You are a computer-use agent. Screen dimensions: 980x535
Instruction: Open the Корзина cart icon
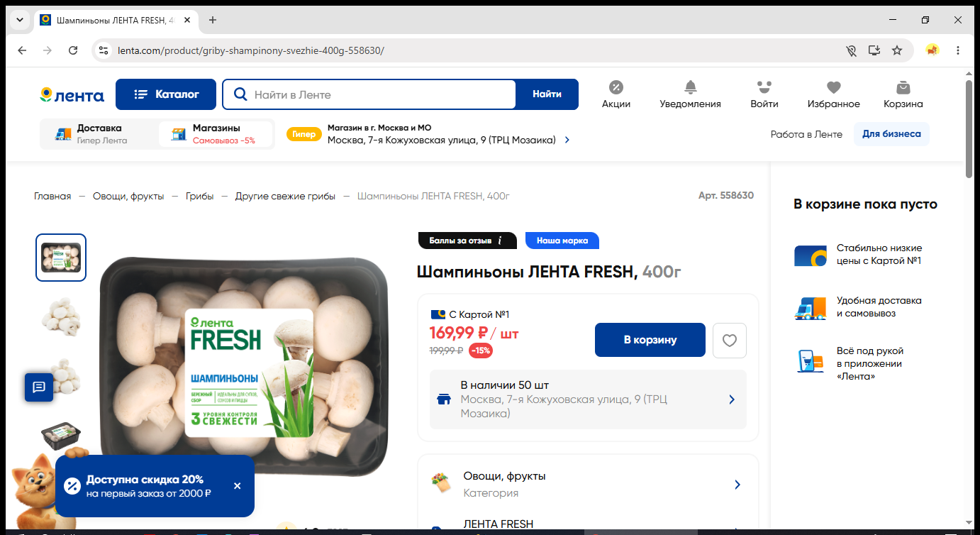(x=903, y=94)
